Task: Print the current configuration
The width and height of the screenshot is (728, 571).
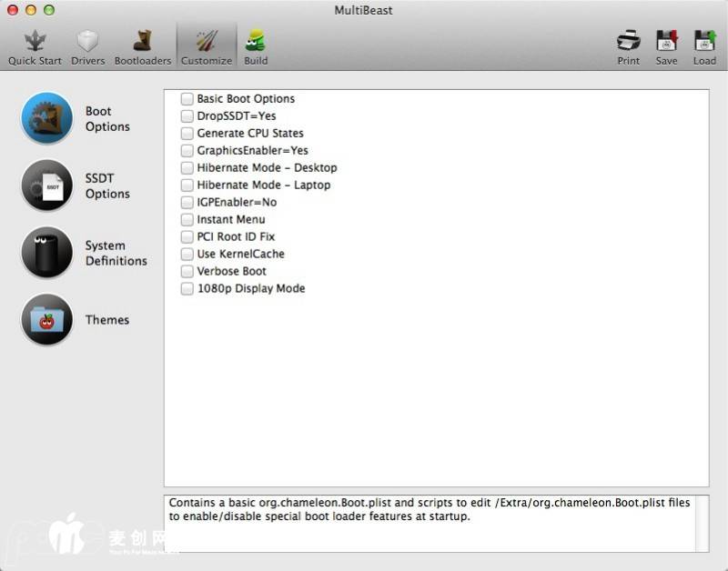Action: point(628,46)
